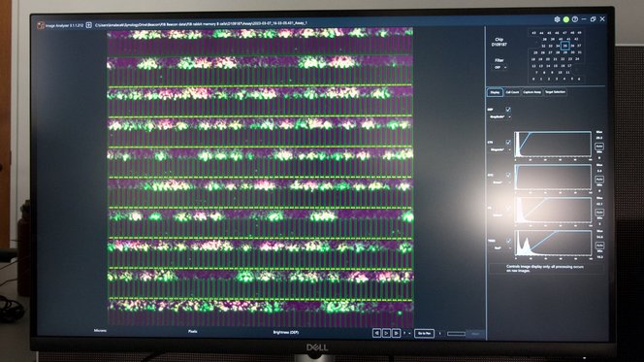Click the Image Analyzer app logo
This screenshot has width=644, height=362.
click(41, 25)
